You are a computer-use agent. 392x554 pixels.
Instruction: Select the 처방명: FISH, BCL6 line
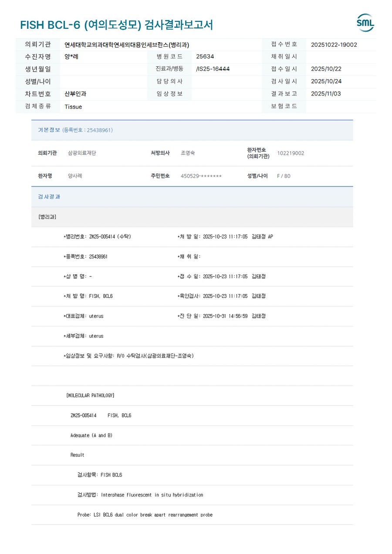coord(88,296)
